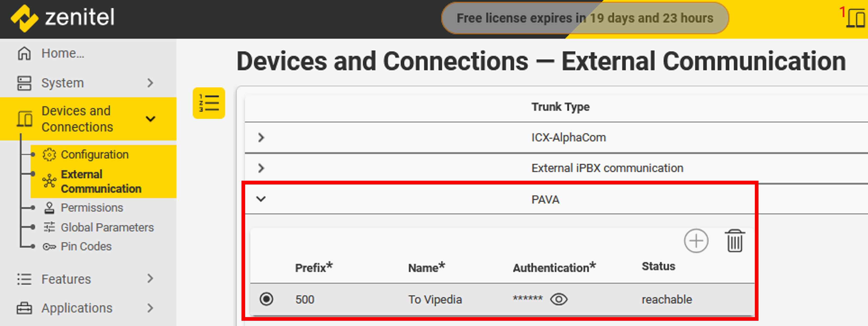
Task: Open the numbered list panel button
Action: click(x=208, y=103)
